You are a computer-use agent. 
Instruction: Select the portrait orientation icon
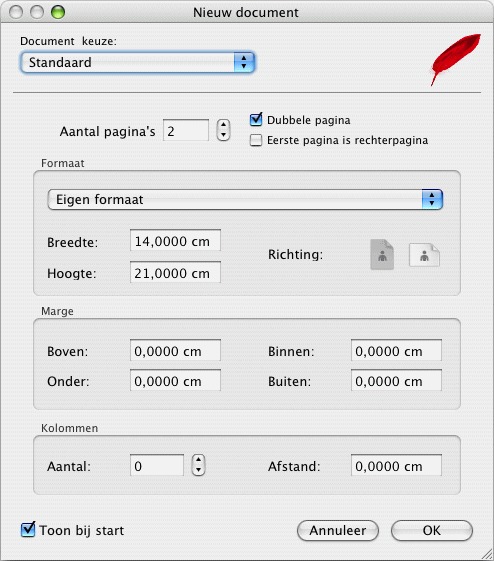pos(382,254)
